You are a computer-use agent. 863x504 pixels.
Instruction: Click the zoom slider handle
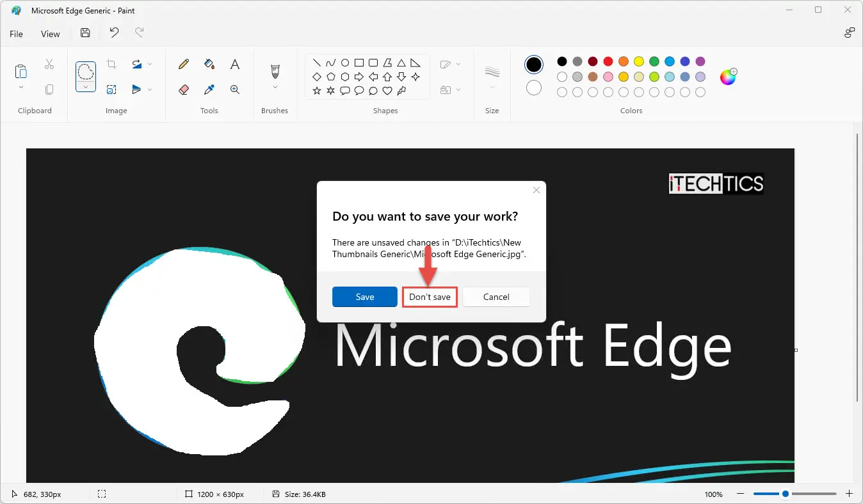(x=786, y=494)
